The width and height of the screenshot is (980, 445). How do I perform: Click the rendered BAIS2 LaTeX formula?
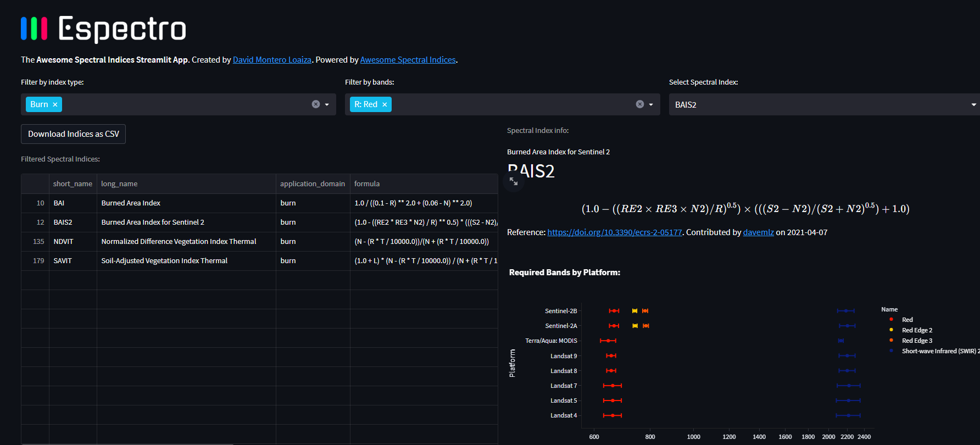745,209
